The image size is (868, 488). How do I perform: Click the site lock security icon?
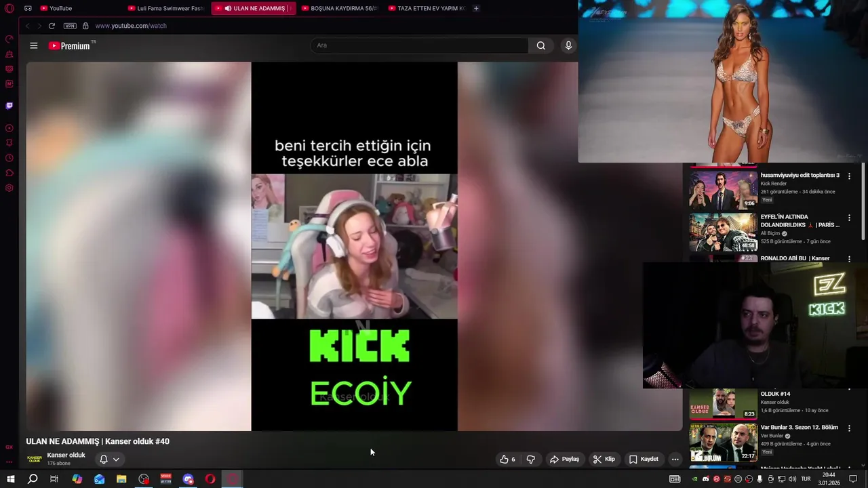[85, 26]
